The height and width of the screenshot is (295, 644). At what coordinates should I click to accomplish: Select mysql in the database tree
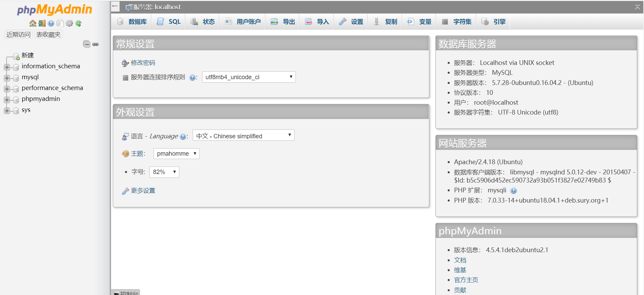point(30,77)
